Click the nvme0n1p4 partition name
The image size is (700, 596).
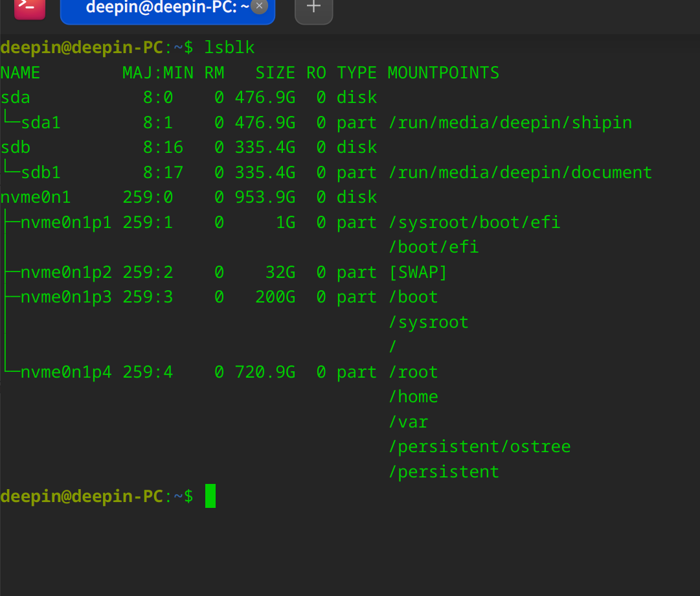click(66, 372)
